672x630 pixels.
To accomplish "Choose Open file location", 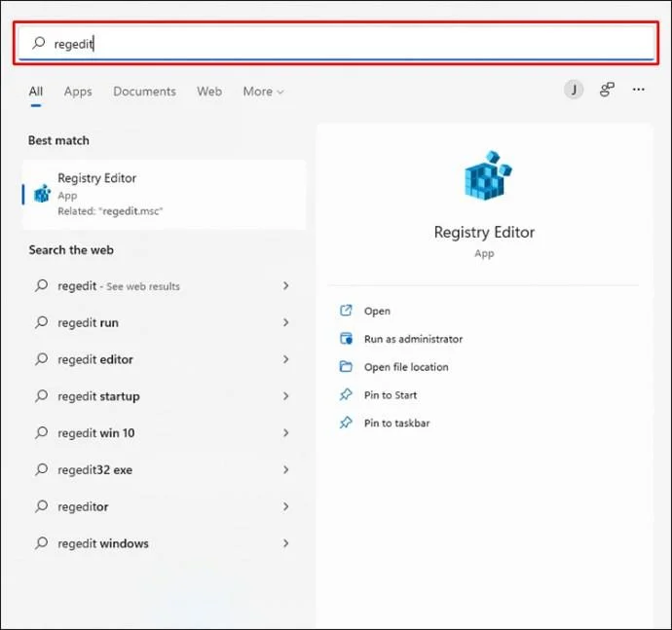I will 406,367.
